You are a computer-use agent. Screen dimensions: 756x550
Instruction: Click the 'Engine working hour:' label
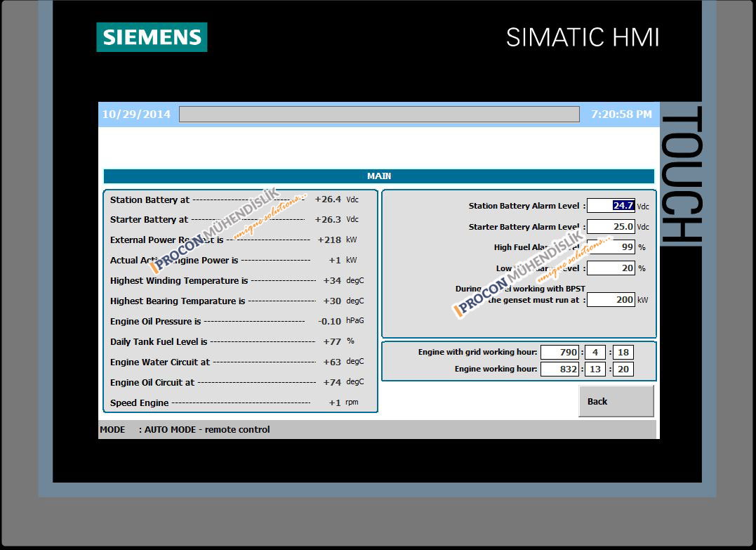pyautogui.click(x=496, y=369)
